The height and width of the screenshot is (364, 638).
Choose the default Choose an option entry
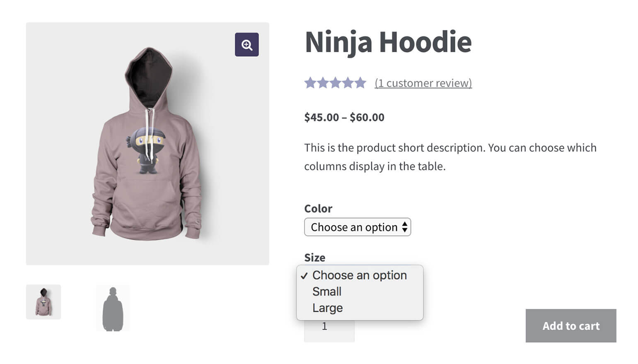(359, 275)
